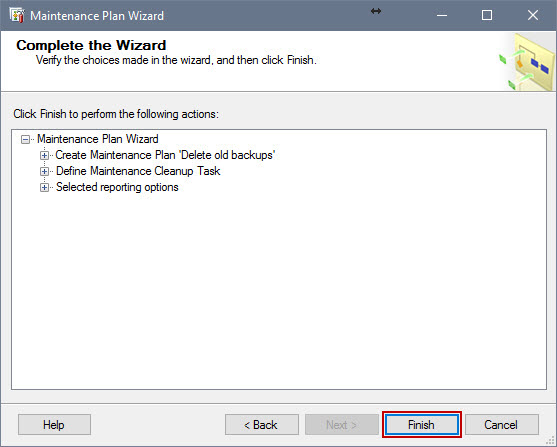Viewport: 557px width, 447px height.
Task: Open Help for the wizard
Action: coord(54,425)
